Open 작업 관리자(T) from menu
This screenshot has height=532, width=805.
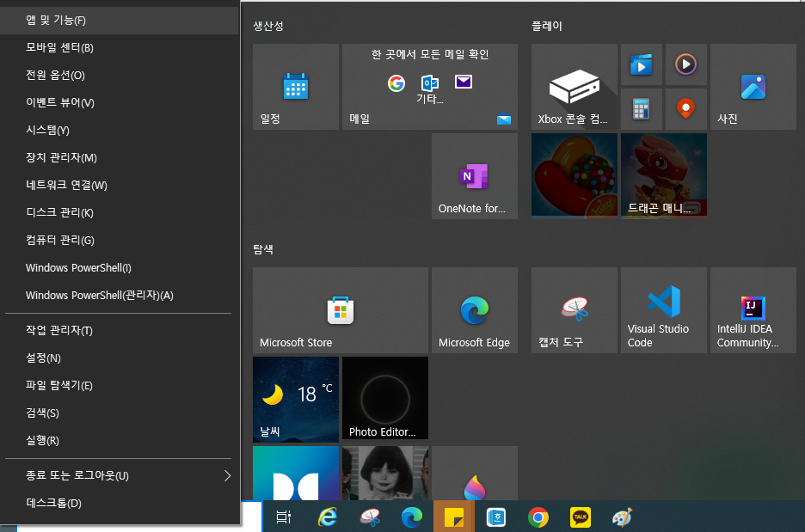tap(119, 330)
